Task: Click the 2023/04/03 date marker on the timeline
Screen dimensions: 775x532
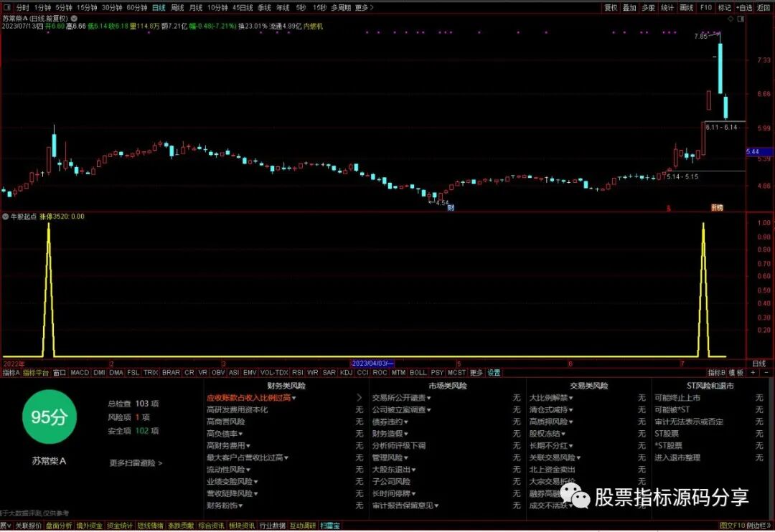Action: (x=372, y=364)
